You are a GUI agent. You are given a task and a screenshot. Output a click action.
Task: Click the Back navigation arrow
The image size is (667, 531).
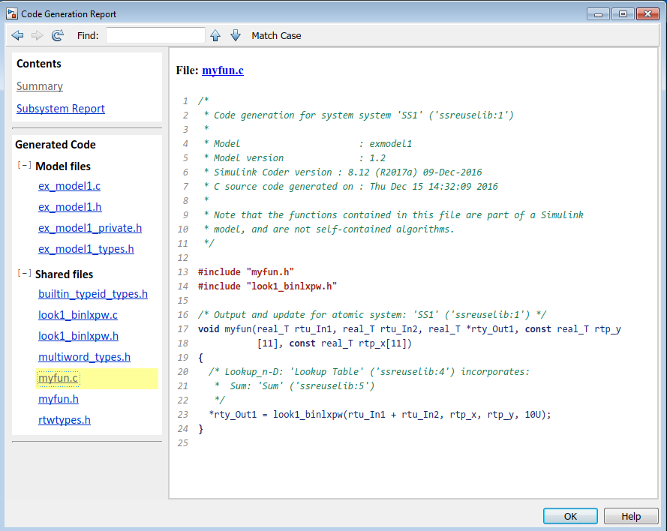pos(17,35)
